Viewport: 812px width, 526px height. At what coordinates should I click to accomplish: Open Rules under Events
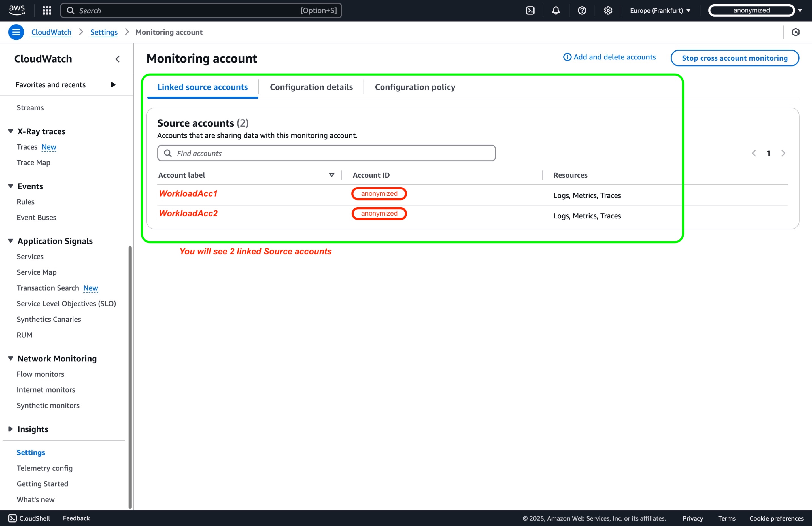tap(25, 202)
